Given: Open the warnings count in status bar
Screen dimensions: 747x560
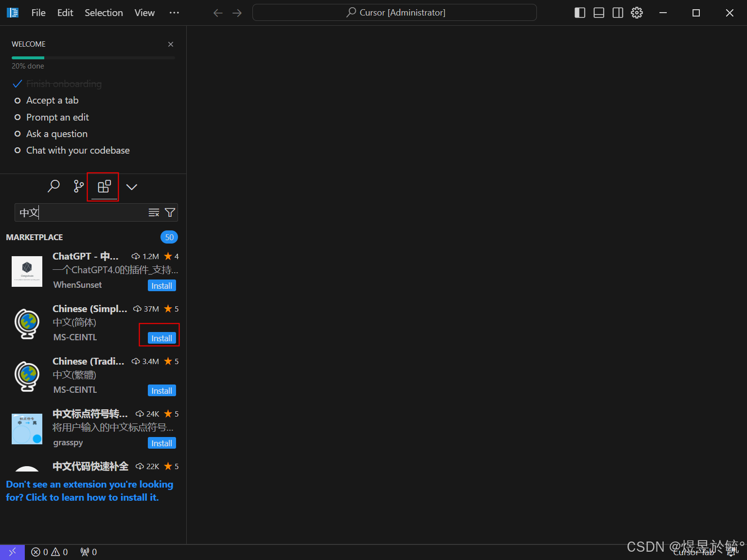Looking at the screenshot, I should pyautogui.click(x=60, y=552).
